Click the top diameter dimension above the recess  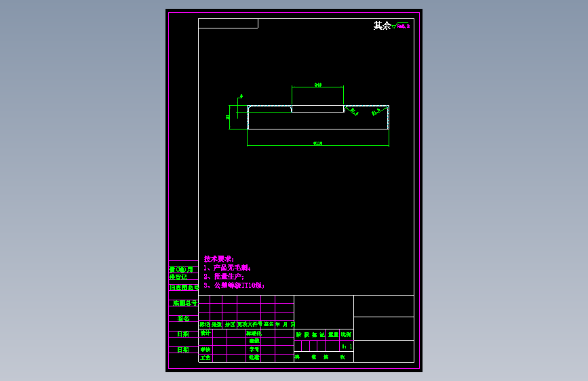click(x=318, y=85)
